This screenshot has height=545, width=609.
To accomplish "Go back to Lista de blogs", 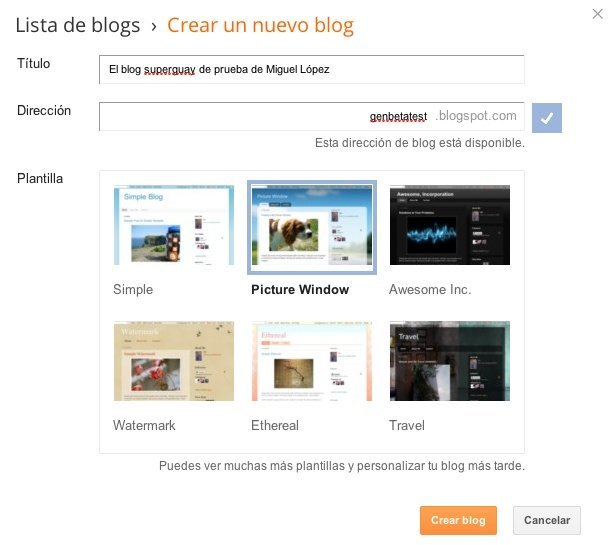I will click(x=78, y=26).
